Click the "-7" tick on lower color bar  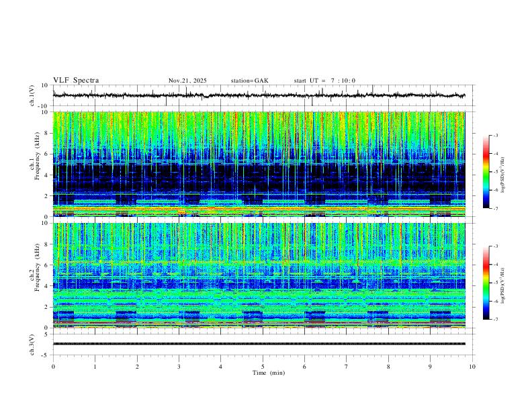tap(495, 320)
